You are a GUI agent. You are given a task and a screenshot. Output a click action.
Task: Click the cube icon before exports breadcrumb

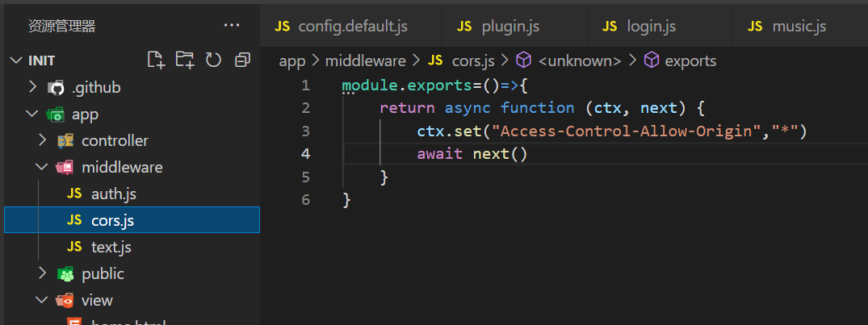(x=652, y=60)
